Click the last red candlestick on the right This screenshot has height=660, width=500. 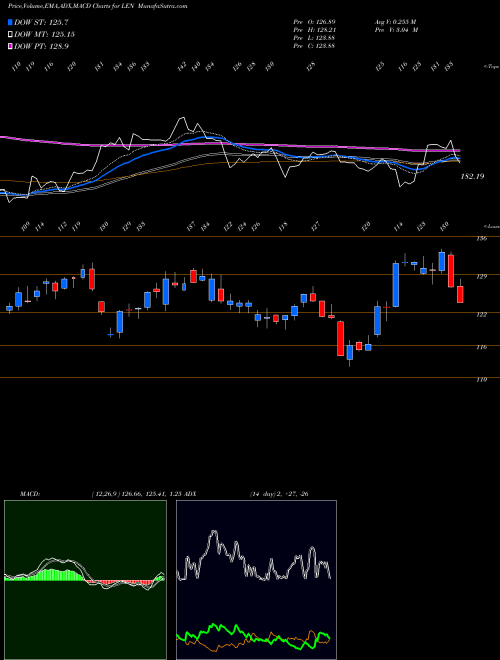[460, 294]
